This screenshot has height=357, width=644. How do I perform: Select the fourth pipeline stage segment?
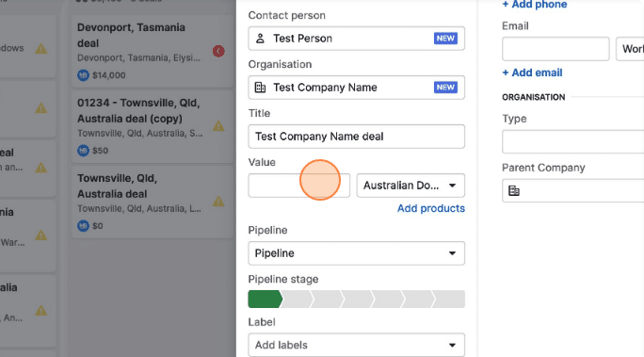tap(358, 300)
